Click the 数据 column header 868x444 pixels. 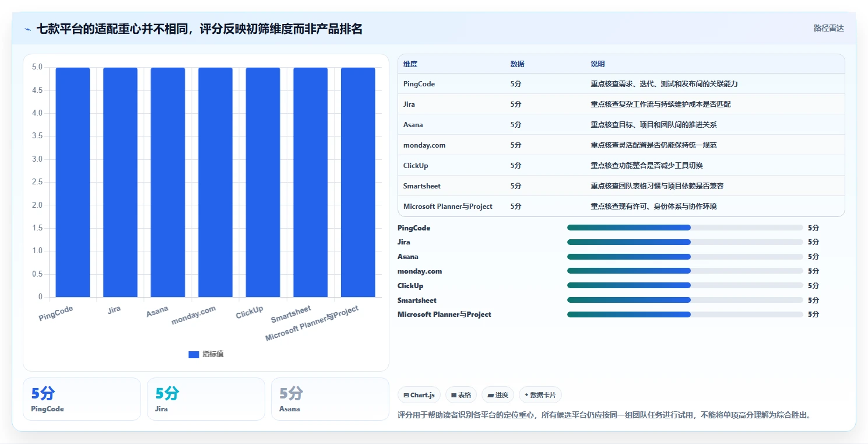tap(517, 64)
